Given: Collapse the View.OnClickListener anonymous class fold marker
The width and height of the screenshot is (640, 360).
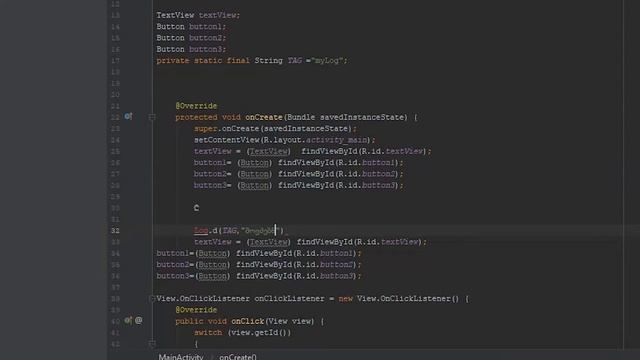Looking at the screenshot, I should pyautogui.click(x=152, y=299).
